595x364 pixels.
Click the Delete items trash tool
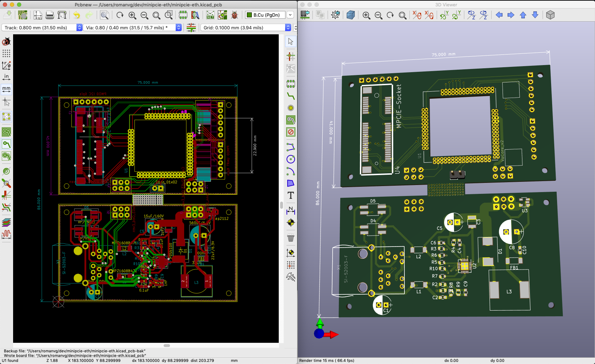coord(290,238)
